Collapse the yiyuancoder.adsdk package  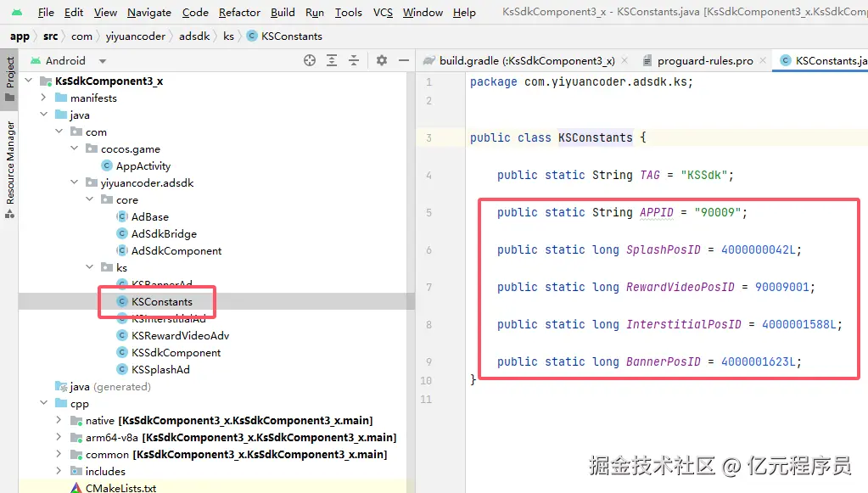74,182
